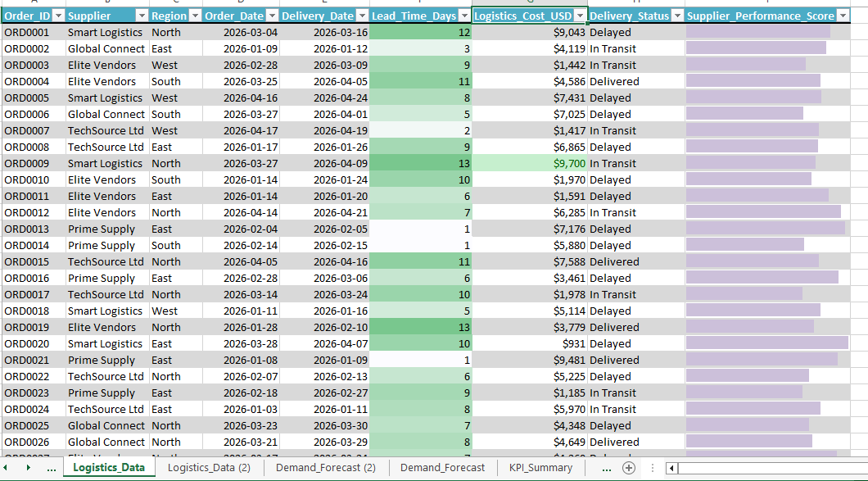The height and width of the screenshot is (481, 868).
Task: Click West region in ORD0003 row
Action: (175, 65)
